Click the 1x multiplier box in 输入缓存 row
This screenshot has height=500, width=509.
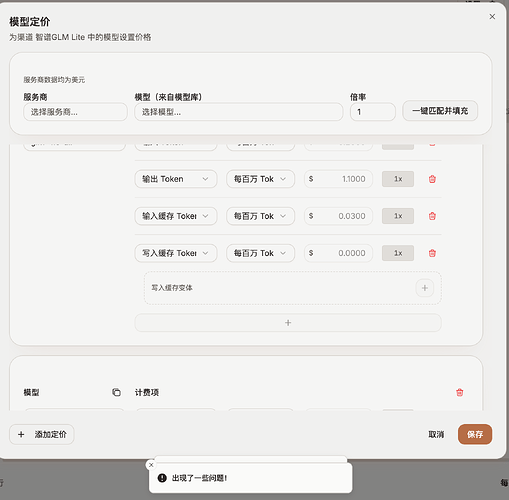coord(398,216)
